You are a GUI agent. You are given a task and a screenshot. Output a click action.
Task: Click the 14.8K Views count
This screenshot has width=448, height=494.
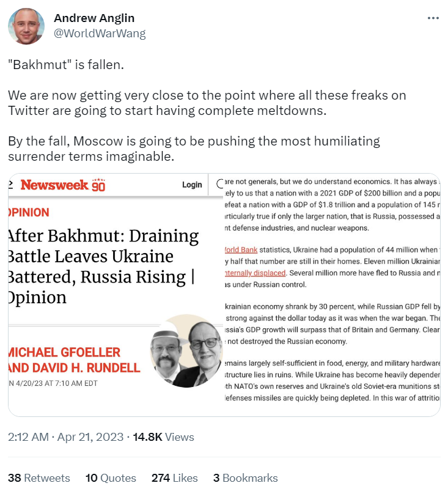(163, 437)
